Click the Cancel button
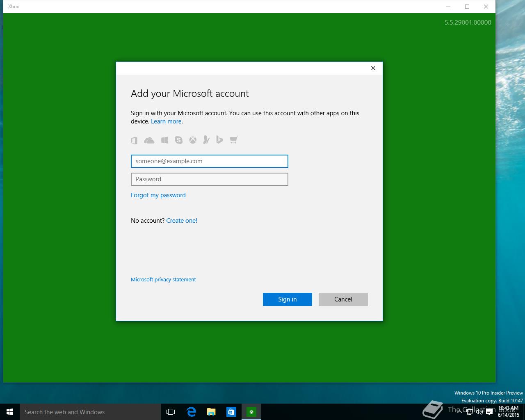The image size is (525, 420). tap(343, 299)
